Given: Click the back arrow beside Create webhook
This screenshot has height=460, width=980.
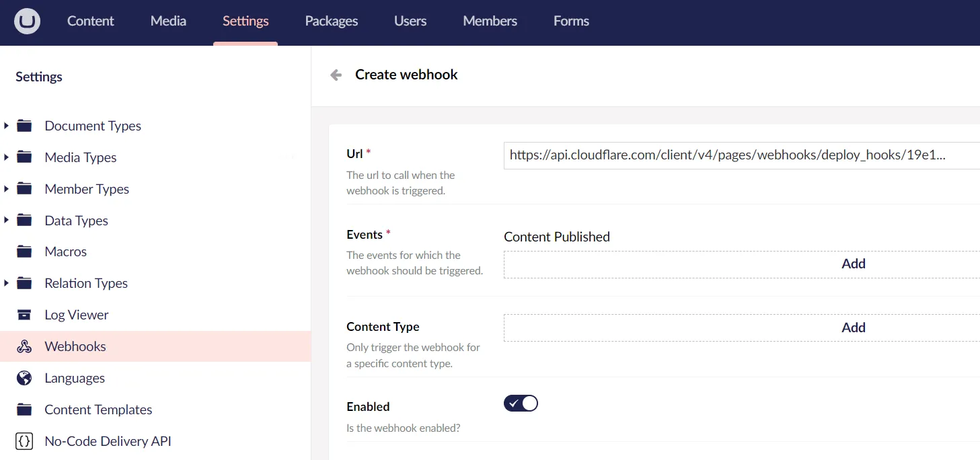Looking at the screenshot, I should point(336,75).
